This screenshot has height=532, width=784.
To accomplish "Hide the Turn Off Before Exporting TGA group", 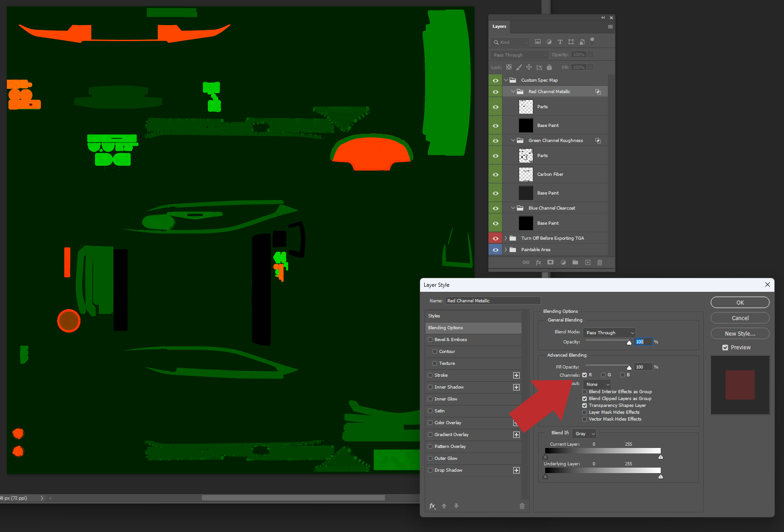I will pyautogui.click(x=495, y=238).
